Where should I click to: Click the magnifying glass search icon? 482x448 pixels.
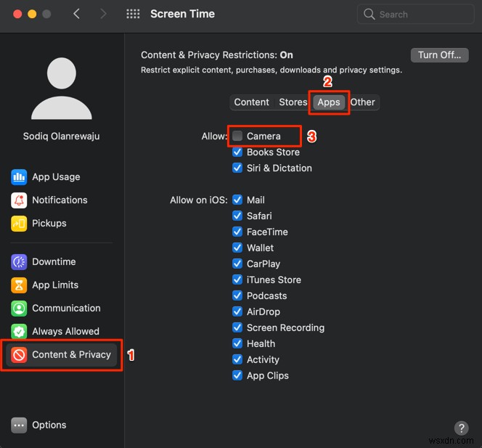click(369, 14)
